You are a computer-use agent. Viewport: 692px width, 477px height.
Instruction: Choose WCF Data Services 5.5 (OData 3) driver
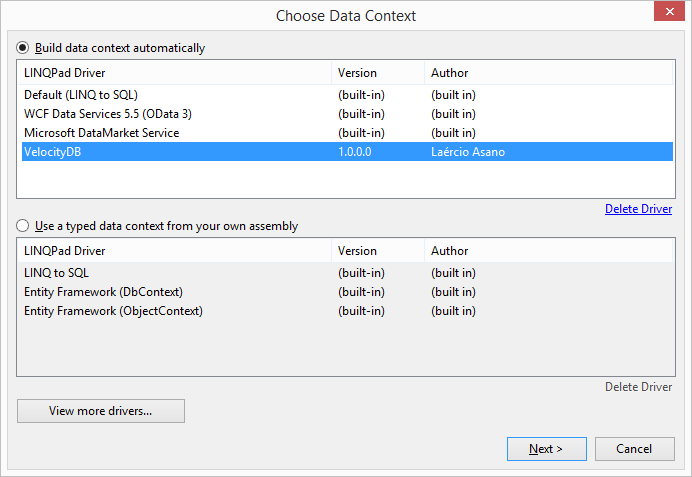(347, 114)
